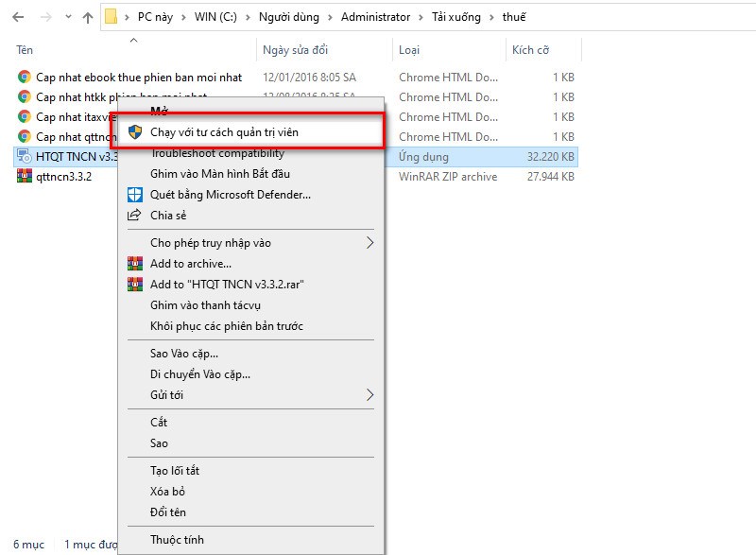The width and height of the screenshot is (756, 555).
Task: Choose Xóa bỏ to delete file
Action: click(167, 492)
